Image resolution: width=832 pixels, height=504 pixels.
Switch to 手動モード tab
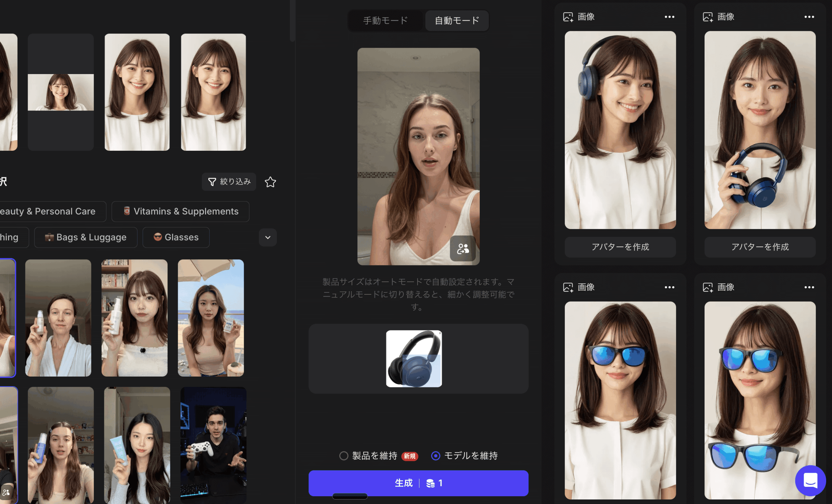coord(385,20)
